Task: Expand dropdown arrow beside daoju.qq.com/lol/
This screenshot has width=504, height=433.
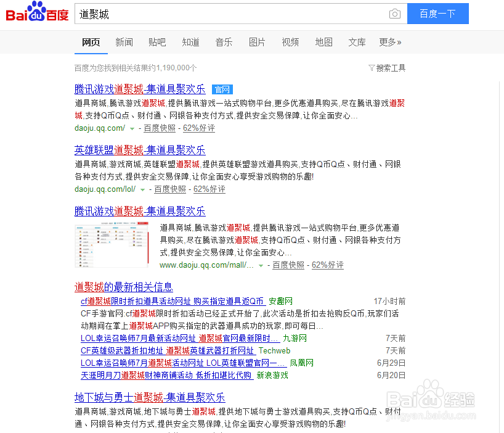Action: [x=142, y=190]
